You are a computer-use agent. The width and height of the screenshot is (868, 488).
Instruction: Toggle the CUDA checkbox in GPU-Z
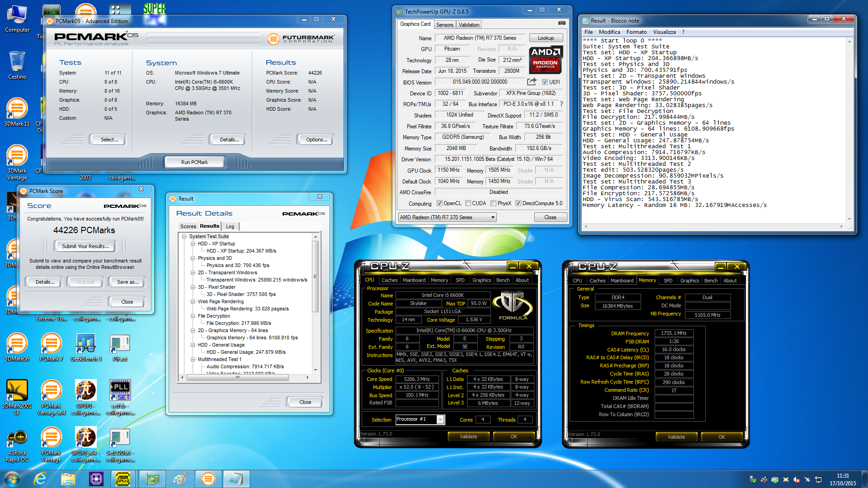(x=468, y=203)
